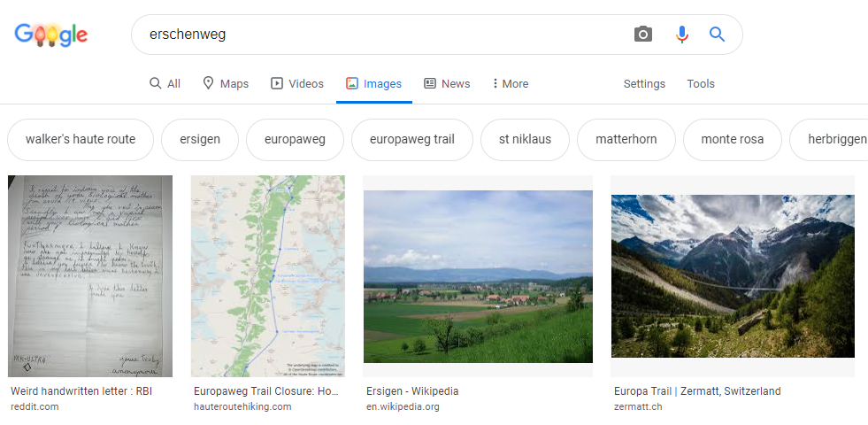Click the voice search microphone icon

click(x=681, y=35)
